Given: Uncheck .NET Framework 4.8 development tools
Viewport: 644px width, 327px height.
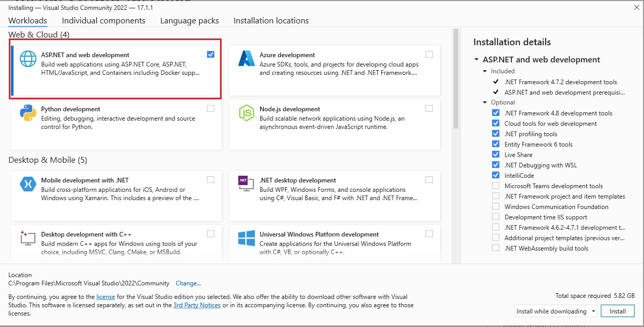Looking at the screenshot, I should 496,113.
